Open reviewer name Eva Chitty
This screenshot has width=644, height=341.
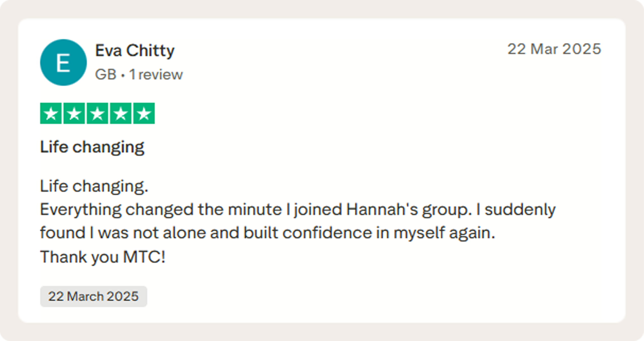(135, 51)
